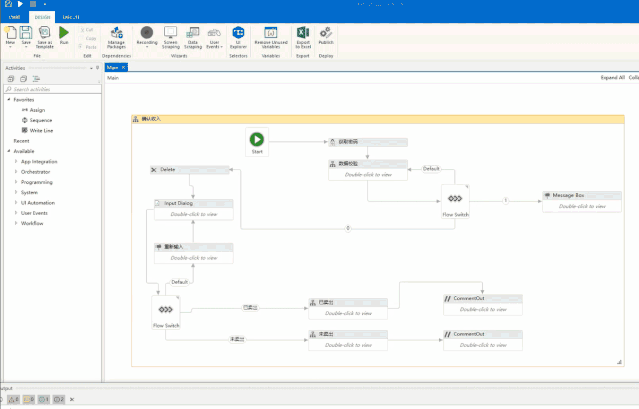The height and width of the screenshot is (409, 639).
Task: Click Export to Excel icon
Action: [x=302, y=37]
